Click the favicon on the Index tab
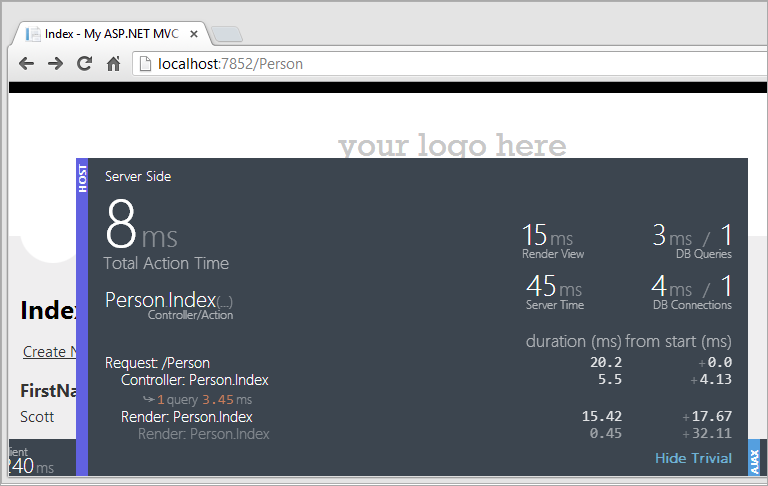This screenshot has width=768, height=486. tap(33, 34)
